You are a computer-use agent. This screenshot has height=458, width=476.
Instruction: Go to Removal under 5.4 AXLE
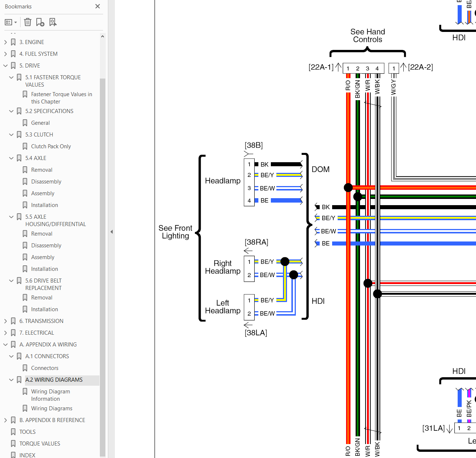[41, 170]
